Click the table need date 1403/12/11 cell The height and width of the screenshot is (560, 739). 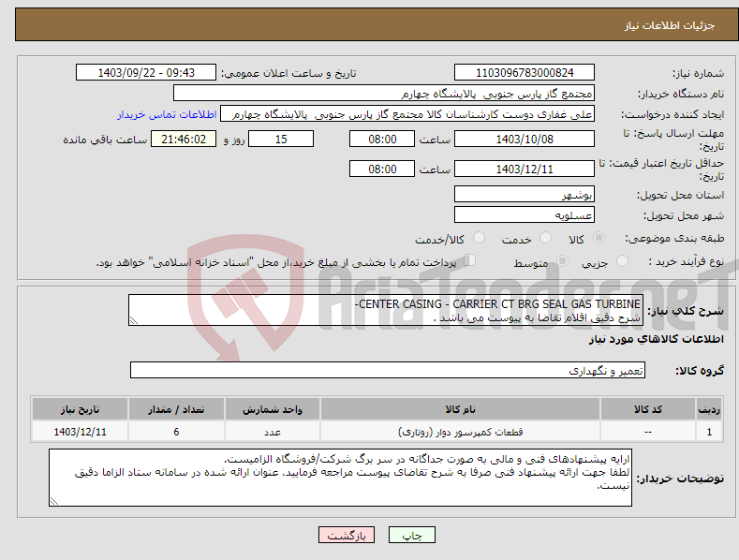81,432
